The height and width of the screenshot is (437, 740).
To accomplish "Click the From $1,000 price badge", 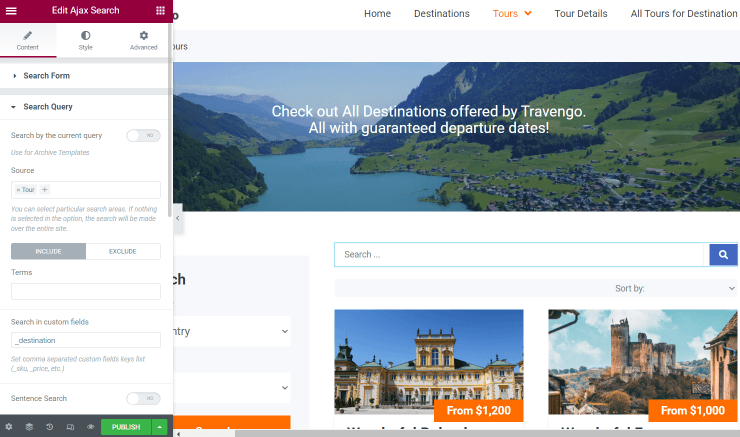I will tap(693, 411).
